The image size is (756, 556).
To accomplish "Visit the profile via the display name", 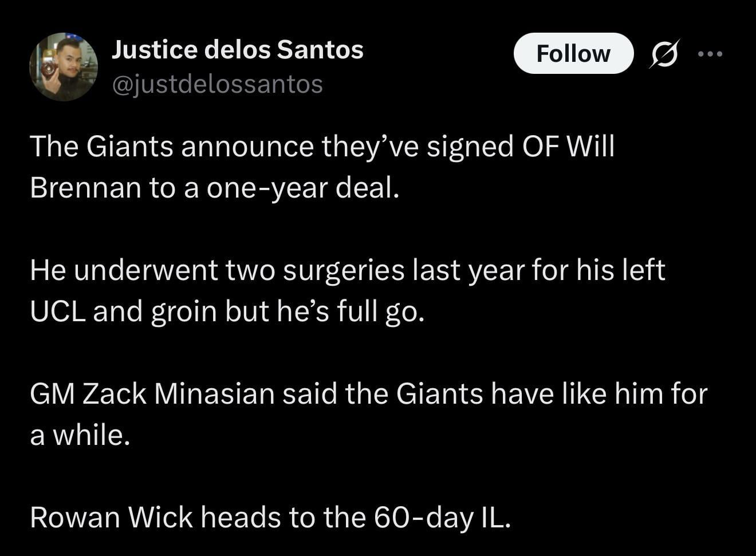I will [x=238, y=49].
